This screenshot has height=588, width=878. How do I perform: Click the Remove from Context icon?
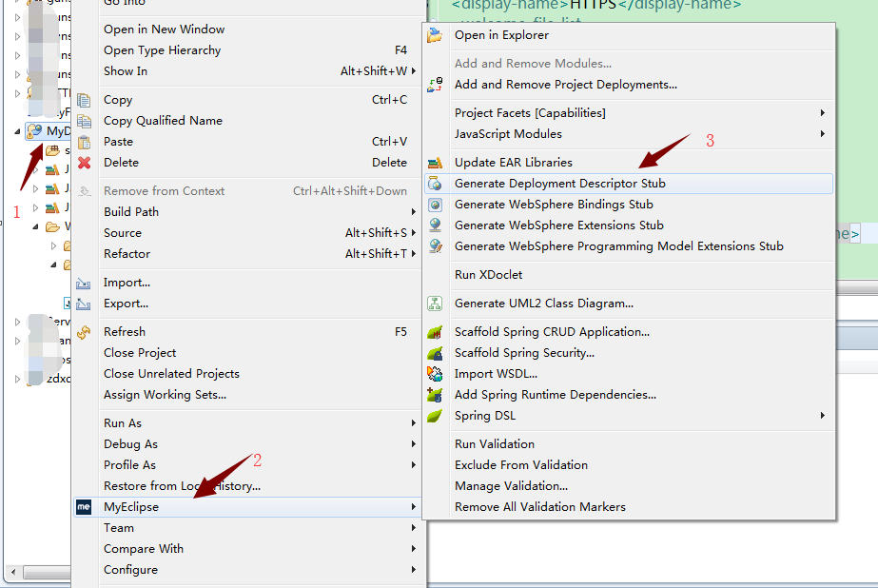click(84, 191)
